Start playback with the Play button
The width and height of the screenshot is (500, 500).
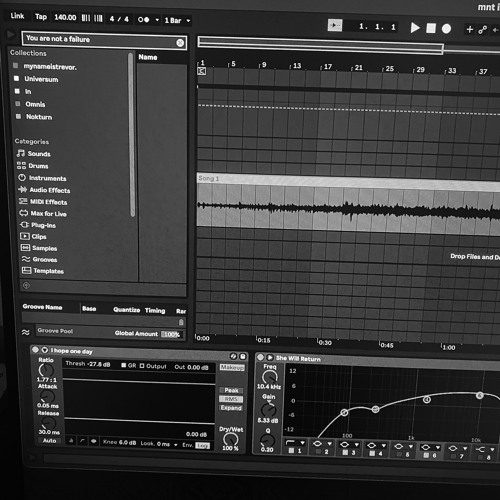(x=415, y=28)
